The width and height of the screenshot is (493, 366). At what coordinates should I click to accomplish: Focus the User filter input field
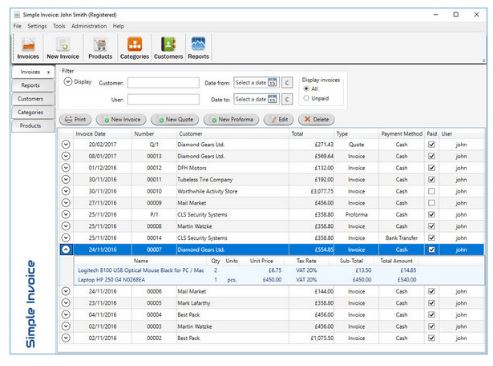coord(163,99)
